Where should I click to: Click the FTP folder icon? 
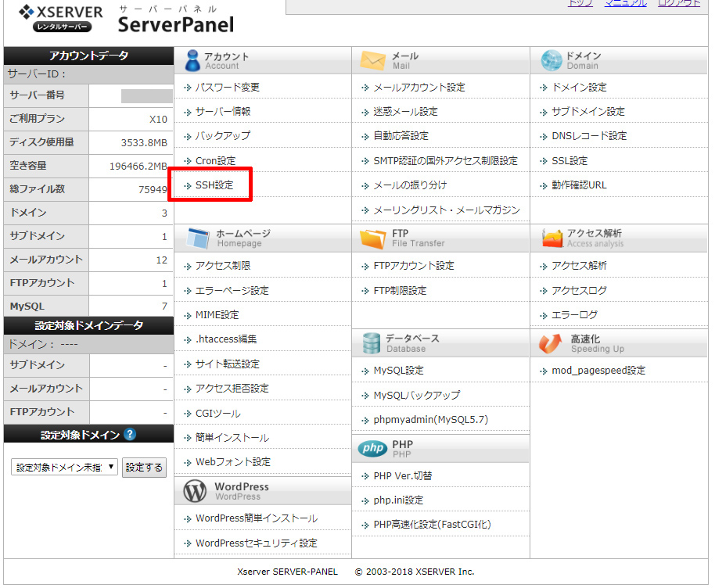[x=373, y=238]
